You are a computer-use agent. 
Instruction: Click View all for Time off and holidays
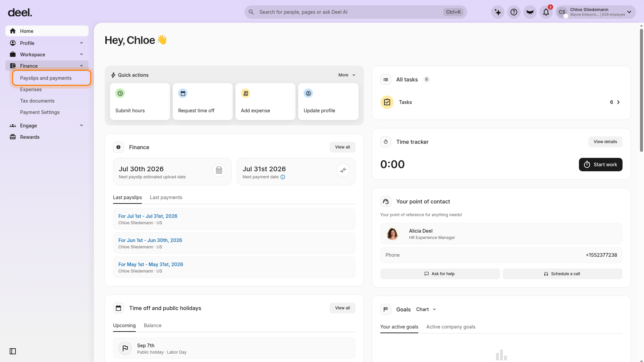342,308
